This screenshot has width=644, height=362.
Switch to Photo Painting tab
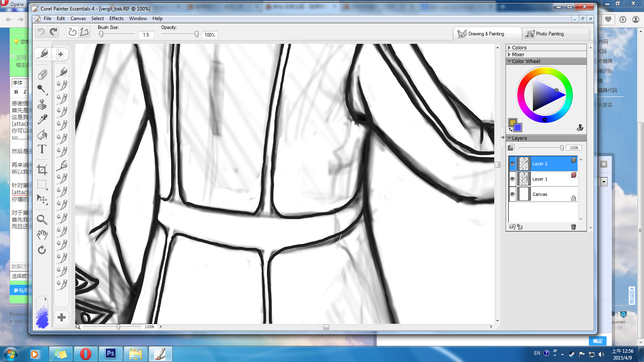pyautogui.click(x=556, y=34)
